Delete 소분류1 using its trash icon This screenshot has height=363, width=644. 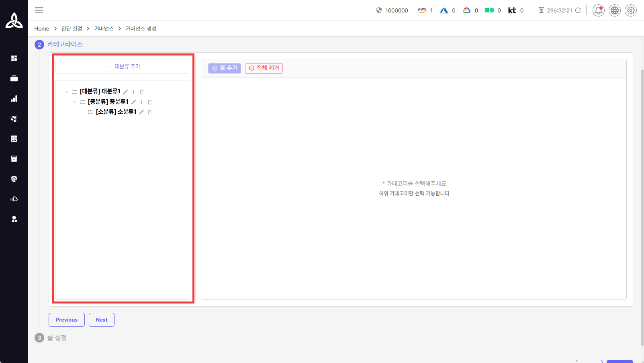pyautogui.click(x=149, y=112)
